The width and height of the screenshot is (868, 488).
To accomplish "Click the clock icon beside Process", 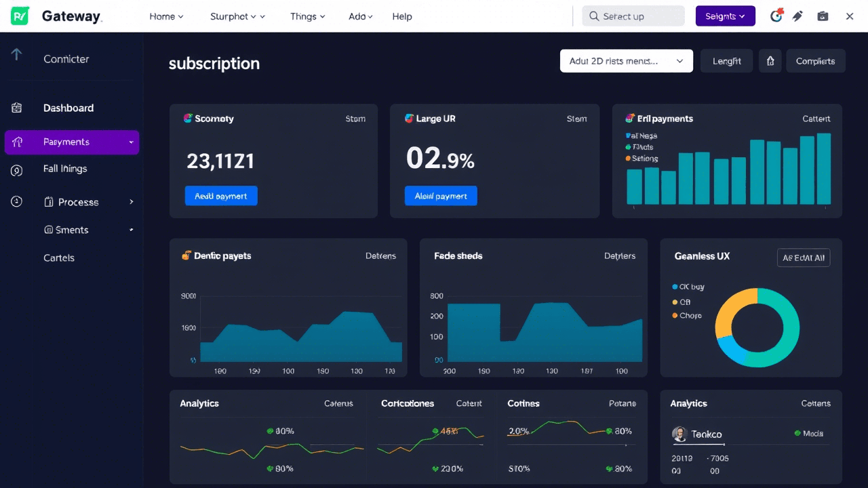I will pos(17,201).
